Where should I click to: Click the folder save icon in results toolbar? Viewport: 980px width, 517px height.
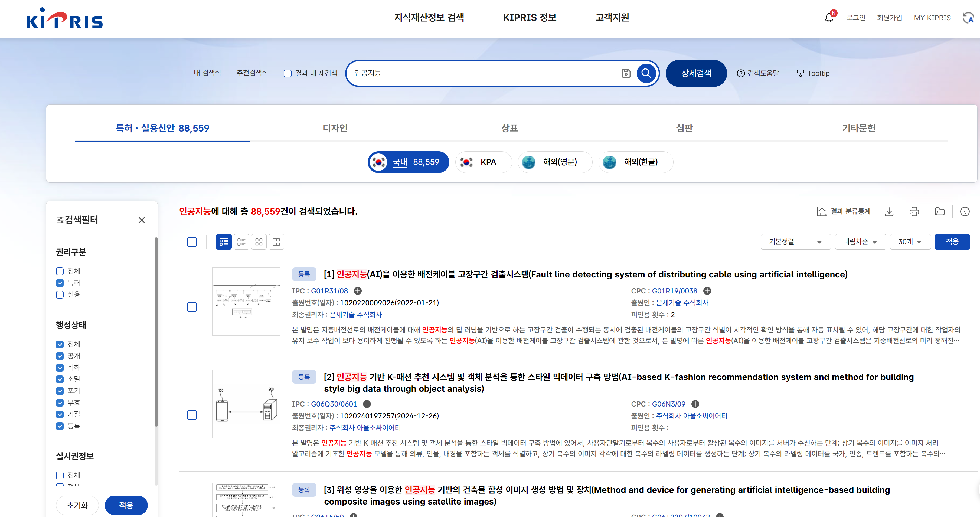tap(940, 211)
